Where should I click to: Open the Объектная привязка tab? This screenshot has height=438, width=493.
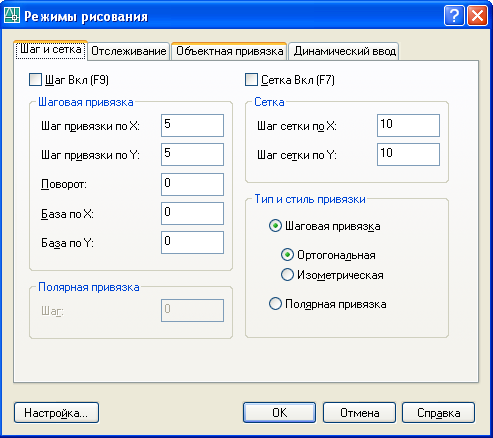point(229,51)
